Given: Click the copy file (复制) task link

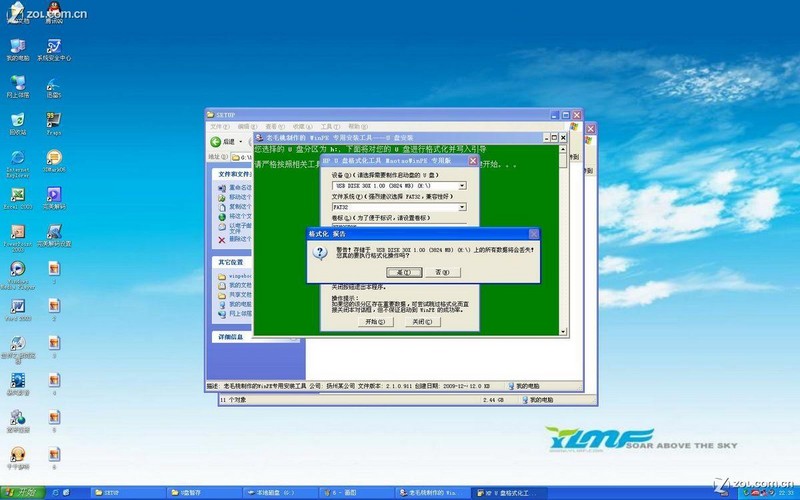Looking at the screenshot, I should (235, 207).
